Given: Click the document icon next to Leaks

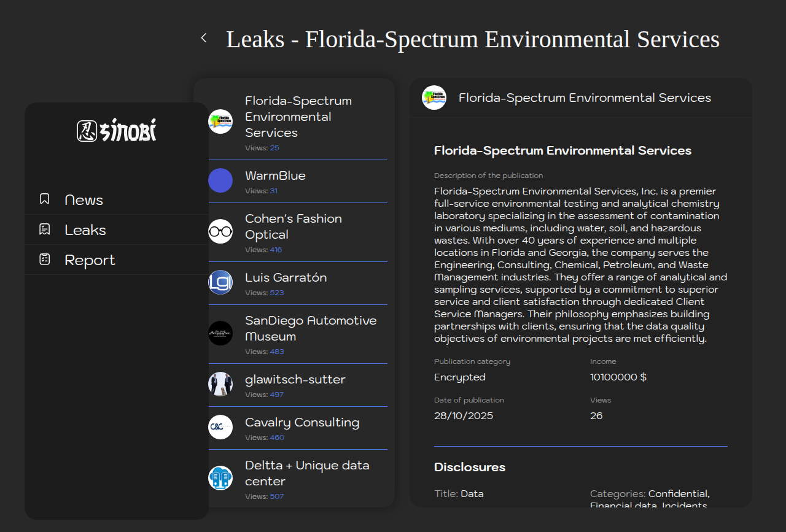Looking at the screenshot, I should (x=45, y=229).
